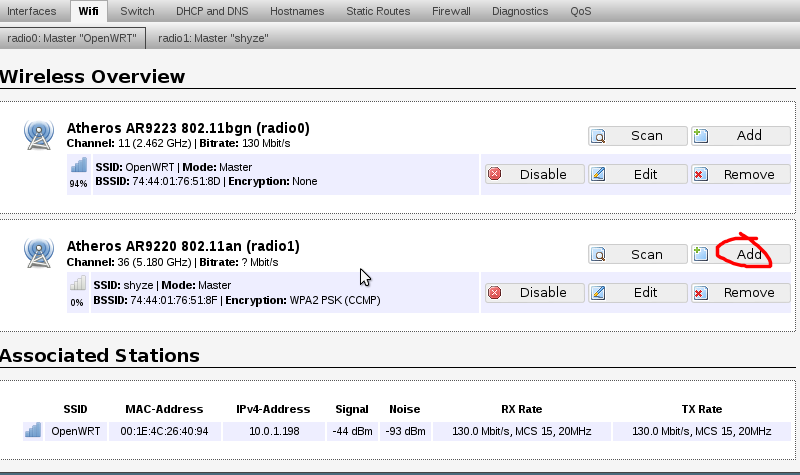The height and width of the screenshot is (475, 800).
Task: Click magnifier icon on radio0 Scan button
Action: (x=598, y=136)
